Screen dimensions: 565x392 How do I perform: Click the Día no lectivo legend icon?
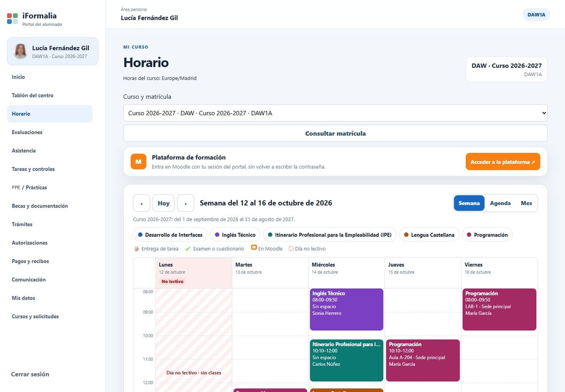click(x=291, y=248)
